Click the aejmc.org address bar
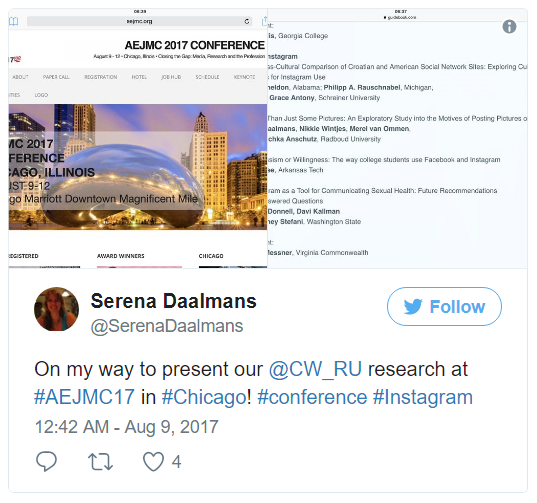The height and width of the screenshot is (503, 537). pyautogui.click(x=139, y=21)
